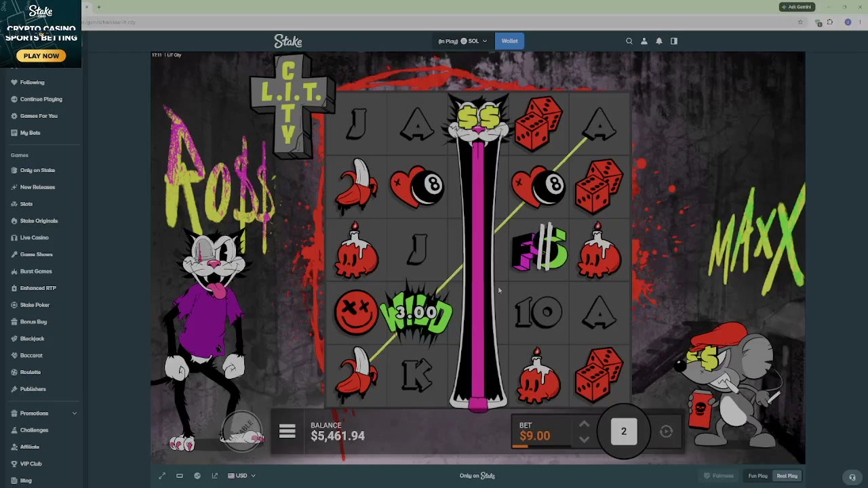Click the Wallet button
Viewport: 868px width, 488px height.
click(509, 41)
